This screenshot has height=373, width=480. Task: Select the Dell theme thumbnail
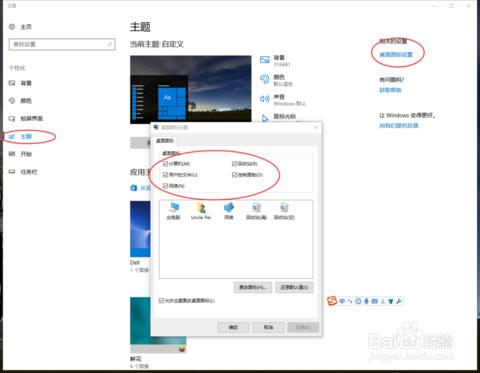(x=140, y=229)
